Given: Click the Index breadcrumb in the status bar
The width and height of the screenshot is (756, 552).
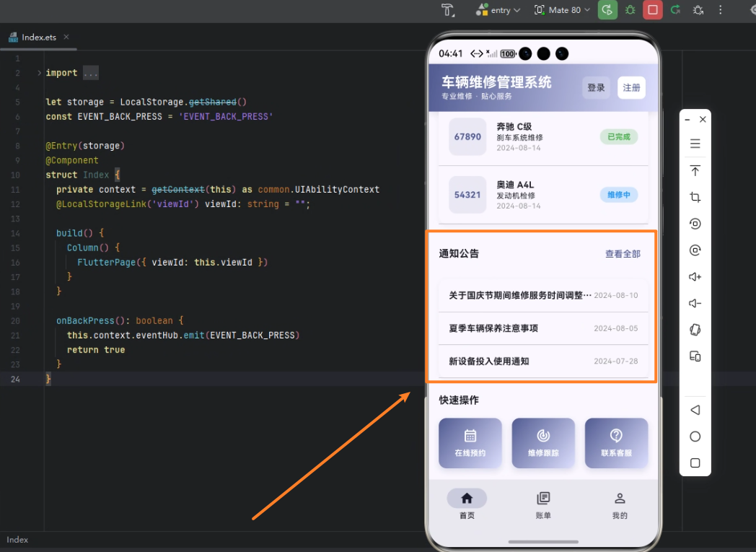Looking at the screenshot, I should coord(17,540).
